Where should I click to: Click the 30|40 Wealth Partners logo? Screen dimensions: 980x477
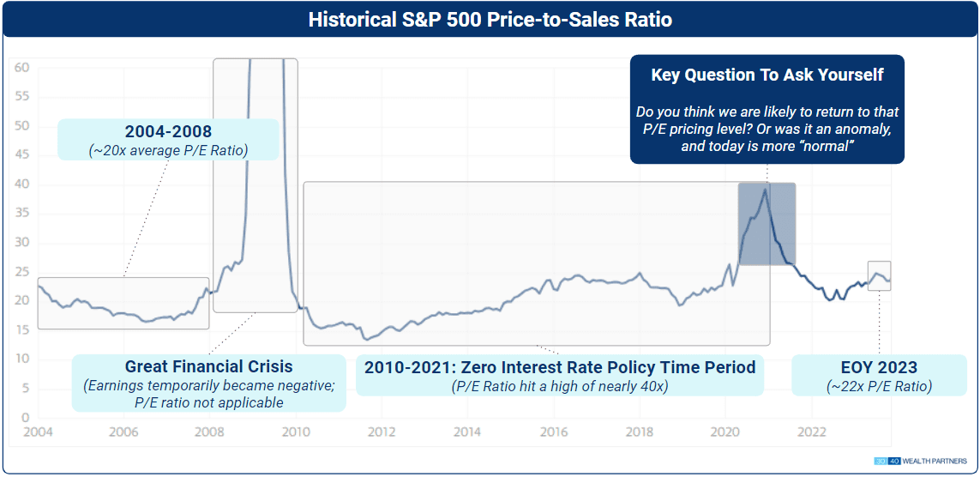click(x=921, y=462)
